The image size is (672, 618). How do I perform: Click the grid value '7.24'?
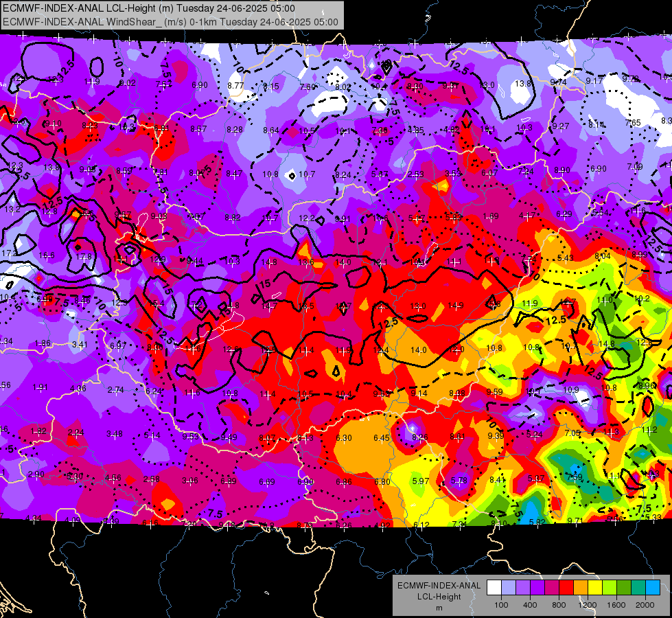[526, 171]
